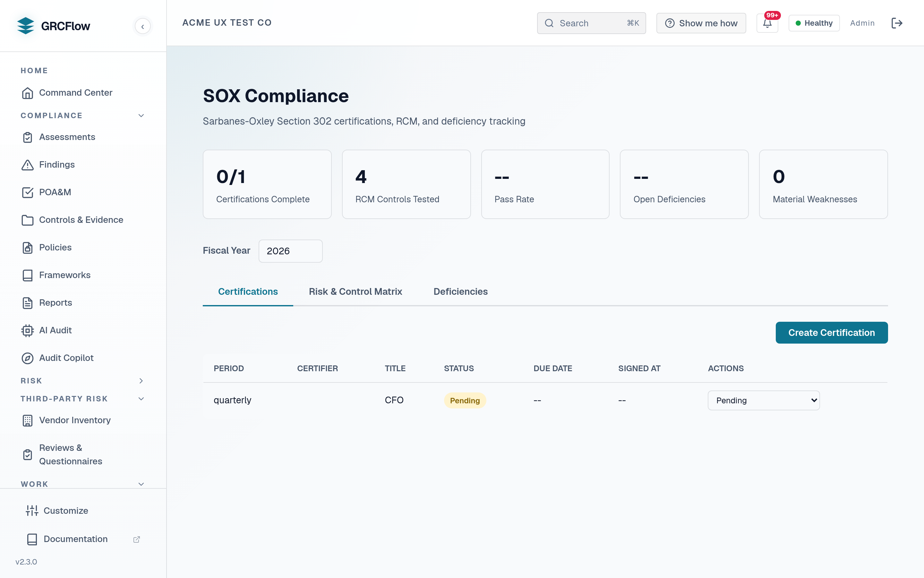Open the Pending actions dropdown
Screen dimensions: 924x578
[x=764, y=400]
